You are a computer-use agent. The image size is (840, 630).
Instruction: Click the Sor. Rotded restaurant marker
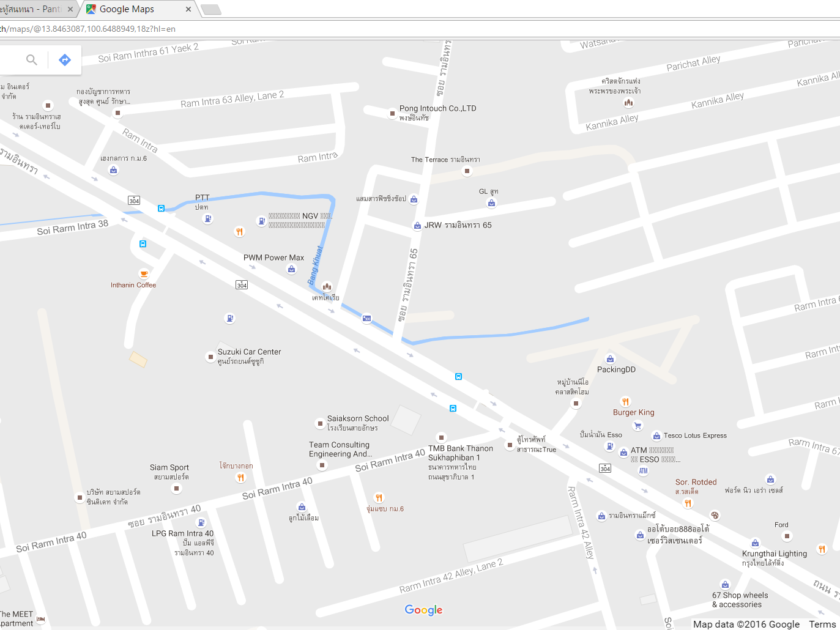[x=688, y=503]
